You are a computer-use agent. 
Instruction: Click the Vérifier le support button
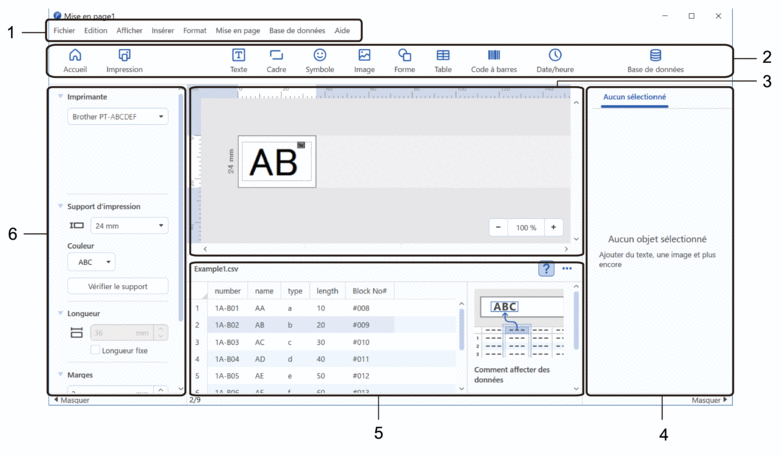[118, 286]
